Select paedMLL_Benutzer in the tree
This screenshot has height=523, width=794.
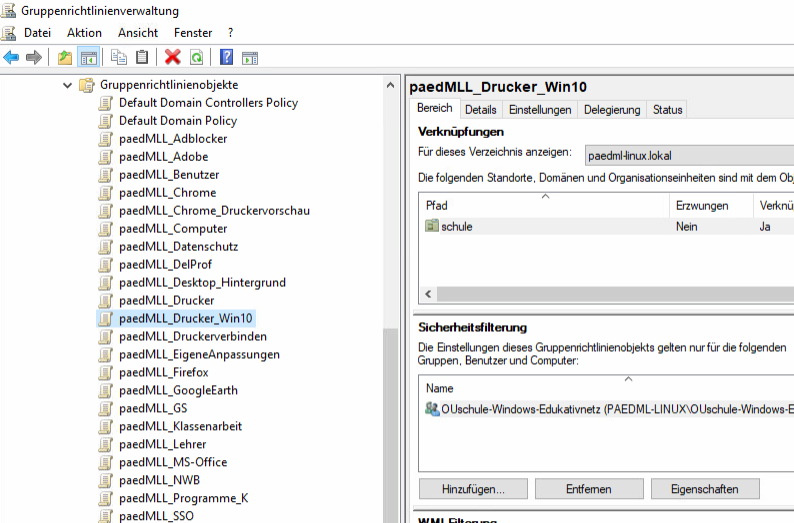point(169,175)
